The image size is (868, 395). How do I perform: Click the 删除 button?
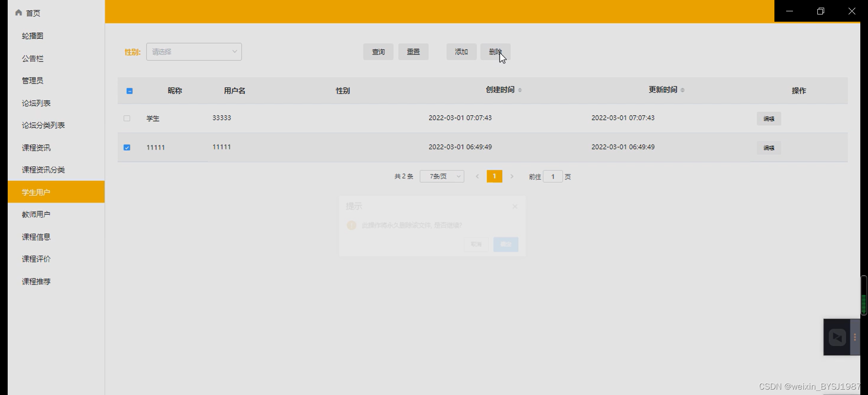[x=495, y=52]
